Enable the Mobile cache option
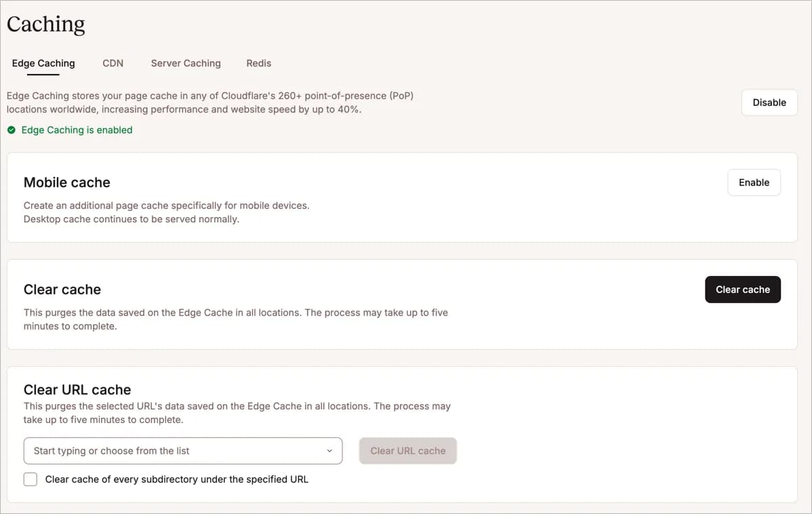The image size is (812, 514). pyautogui.click(x=753, y=182)
